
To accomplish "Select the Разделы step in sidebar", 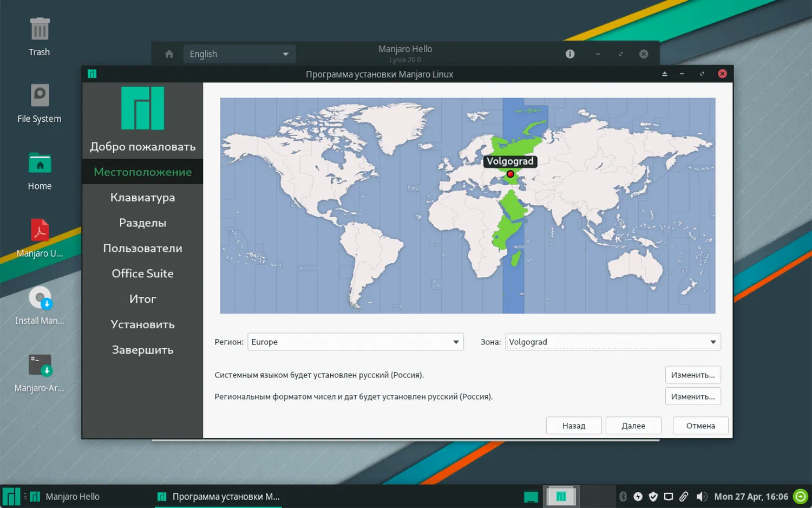I will pos(142,223).
